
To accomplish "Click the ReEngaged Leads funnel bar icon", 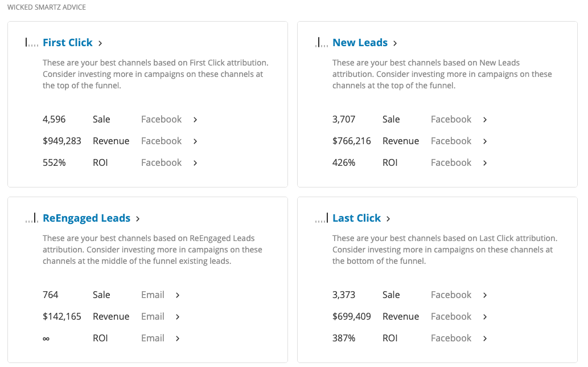I will pyautogui.click(x=32, y=218).
